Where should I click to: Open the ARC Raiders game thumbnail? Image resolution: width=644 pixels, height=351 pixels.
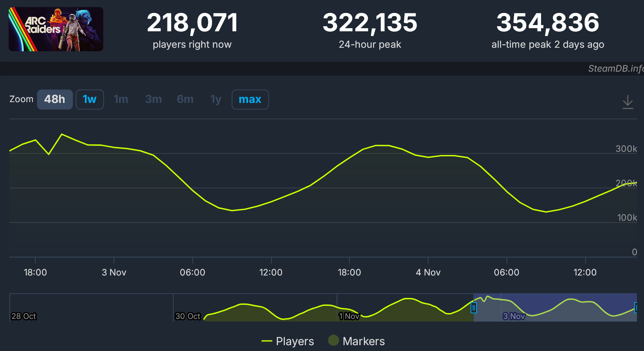(56, 29)
